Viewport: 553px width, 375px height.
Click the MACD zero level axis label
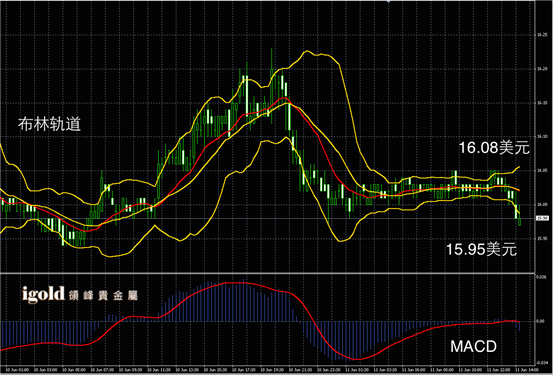coord(541,321)
